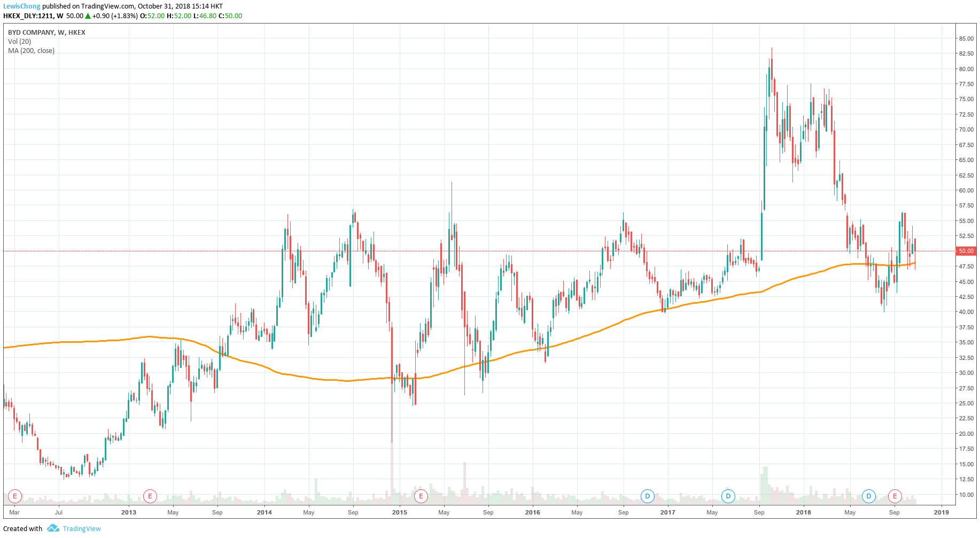Click the 30.00 price axis label
The width and height of the screenshot is (980, 538).
(x=966, y=373)
